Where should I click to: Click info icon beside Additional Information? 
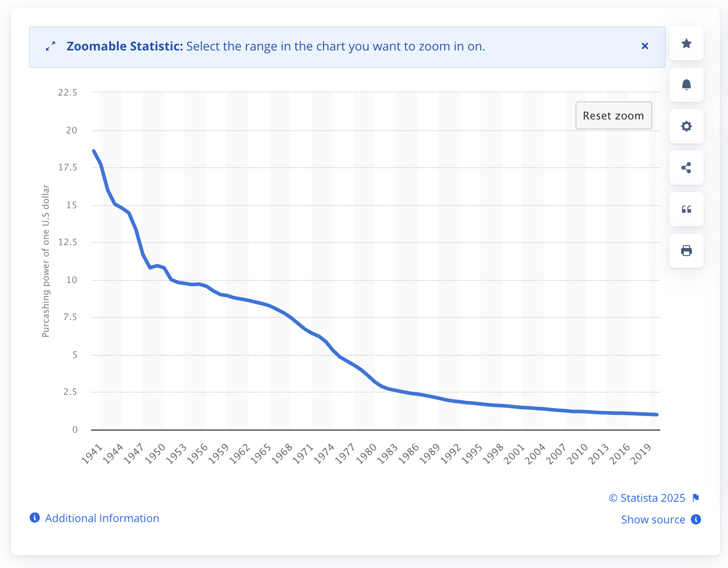[35, 518]
